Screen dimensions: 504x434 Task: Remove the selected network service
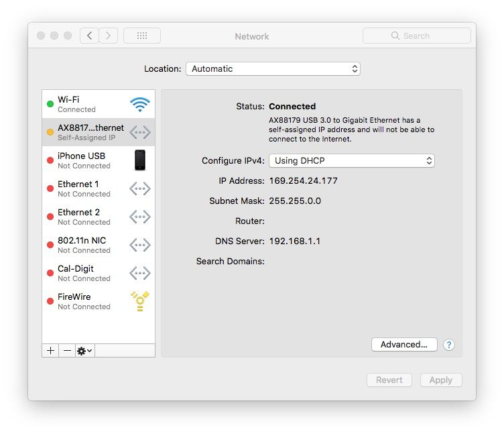pos(67,351)
